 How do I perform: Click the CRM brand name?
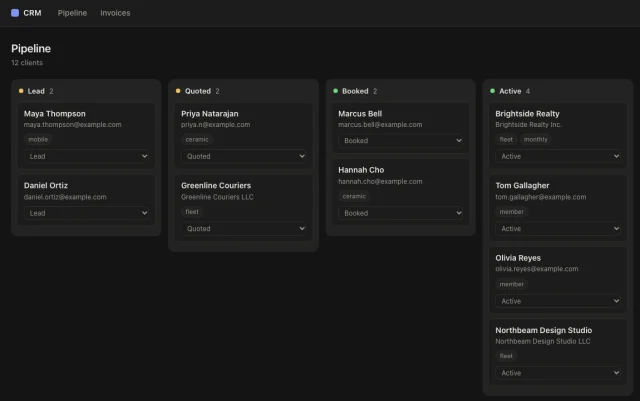tap(32, 13)
